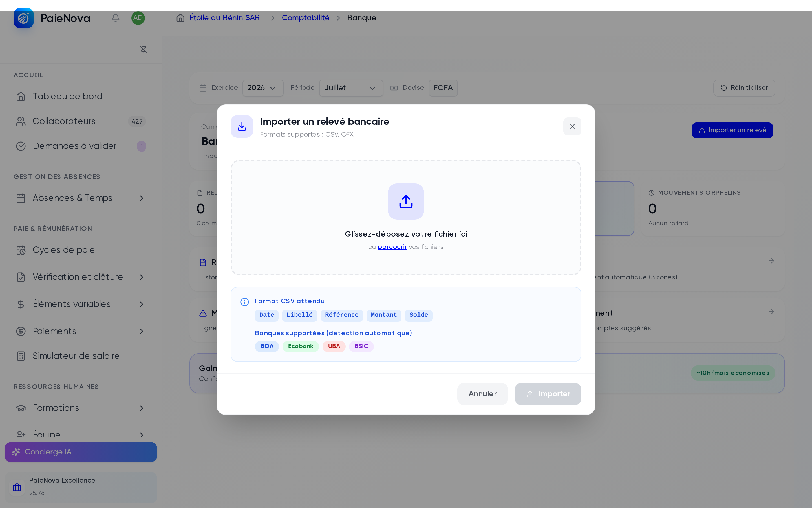This screenshot has height=508, width=812.
Task: Click the PaieNova Excellence briefcase icon
Action: [17, 487]
